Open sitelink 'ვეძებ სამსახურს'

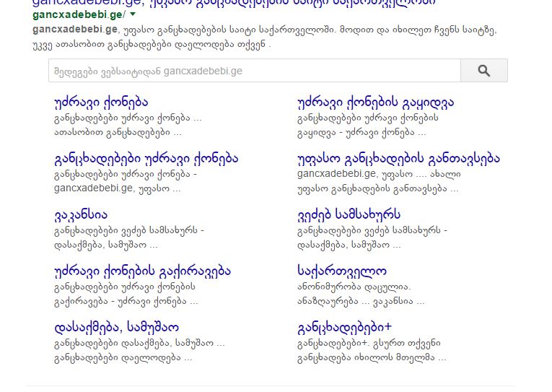point(349,214)
